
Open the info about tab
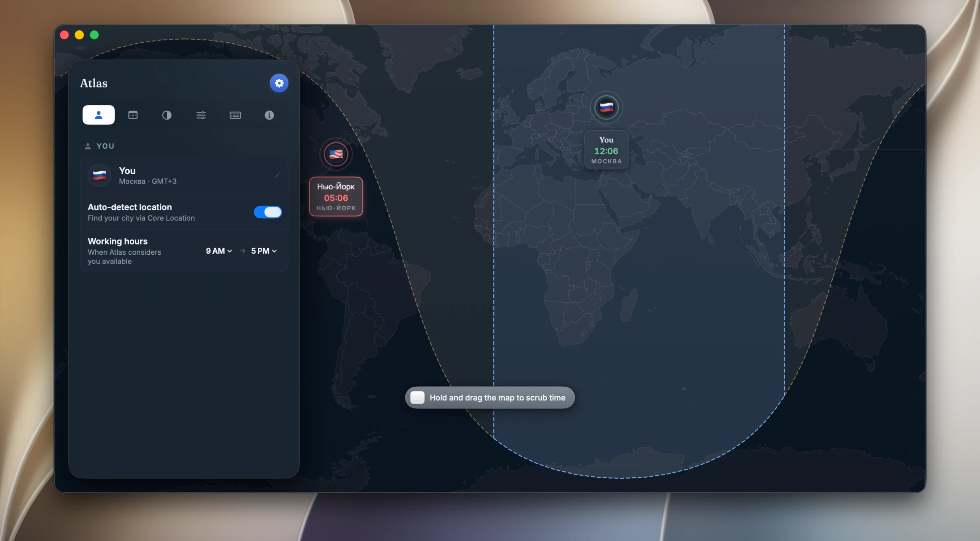269,115
